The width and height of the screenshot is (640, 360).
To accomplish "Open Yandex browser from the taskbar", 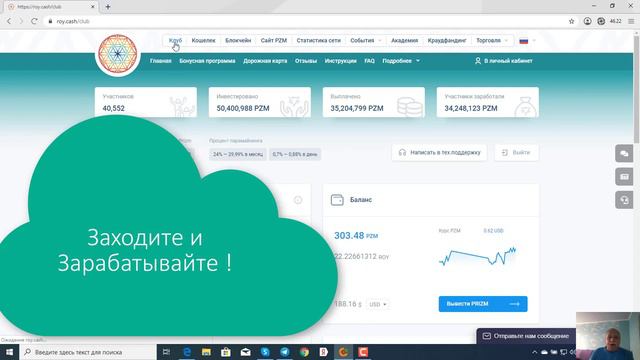I will [x=324, y=352].
